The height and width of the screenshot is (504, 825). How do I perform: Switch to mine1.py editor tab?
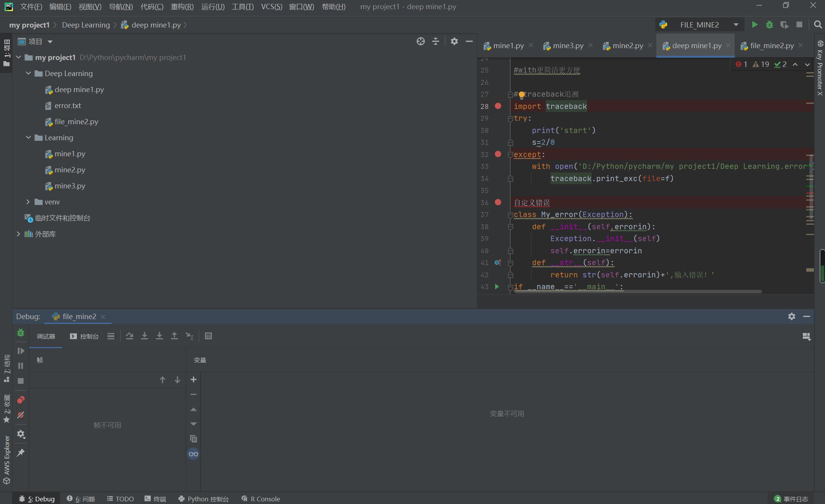pos(508,45)
